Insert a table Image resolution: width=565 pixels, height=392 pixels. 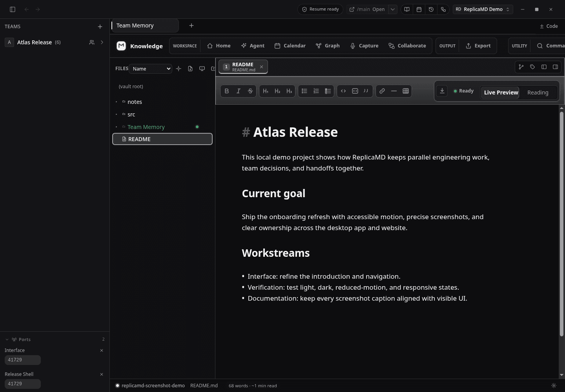tap(406, 91)
